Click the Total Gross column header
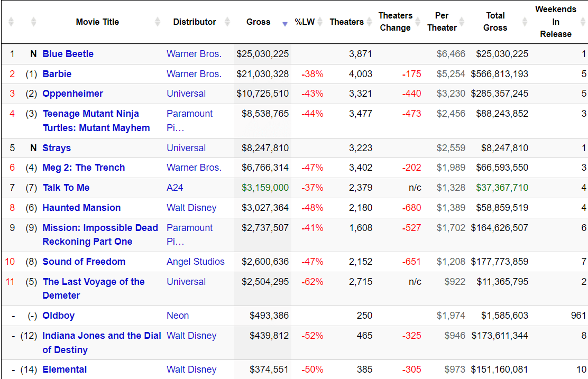Screen dimensions: 588x379 495,22
